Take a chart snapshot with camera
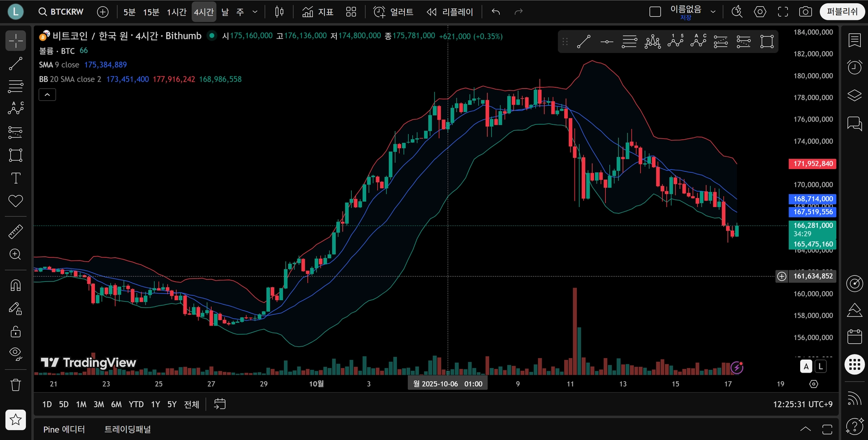The image size is (868, 440). tap(806, 12)
